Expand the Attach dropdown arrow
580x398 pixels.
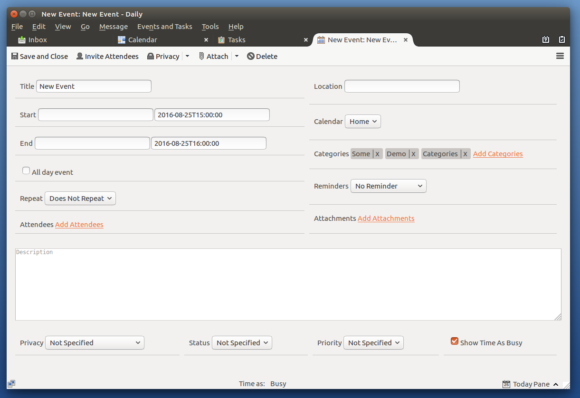click(237, 56)
